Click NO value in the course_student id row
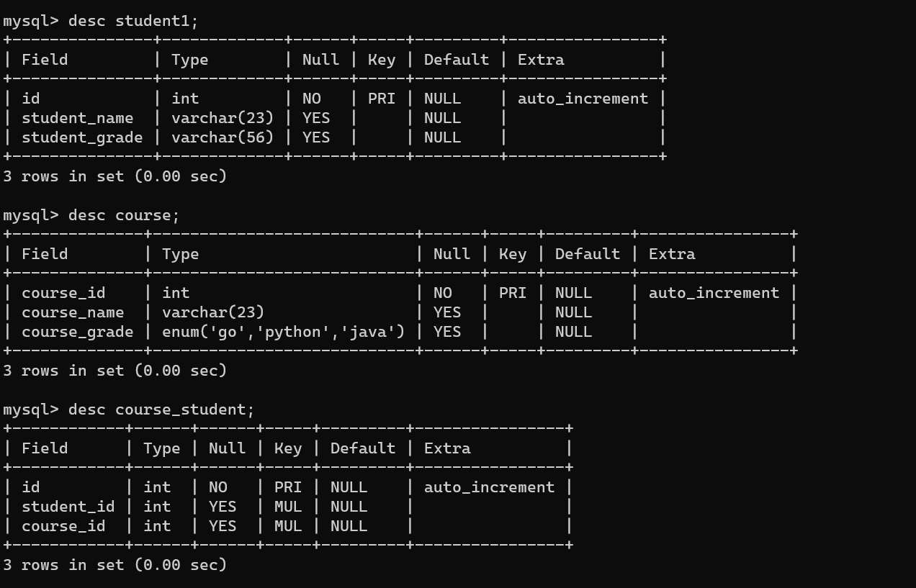916x588 pixels. [218, 487]
